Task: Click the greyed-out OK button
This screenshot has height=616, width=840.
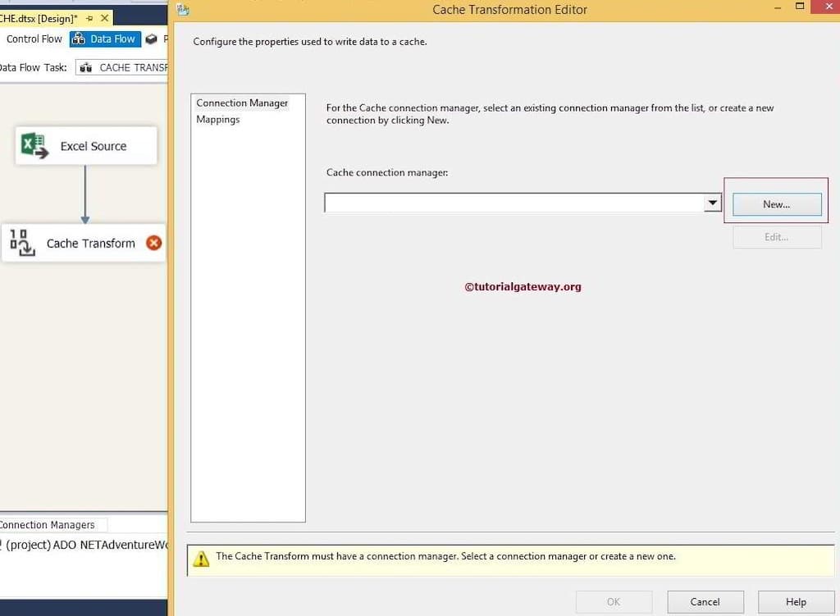Action: pos(614,601)
